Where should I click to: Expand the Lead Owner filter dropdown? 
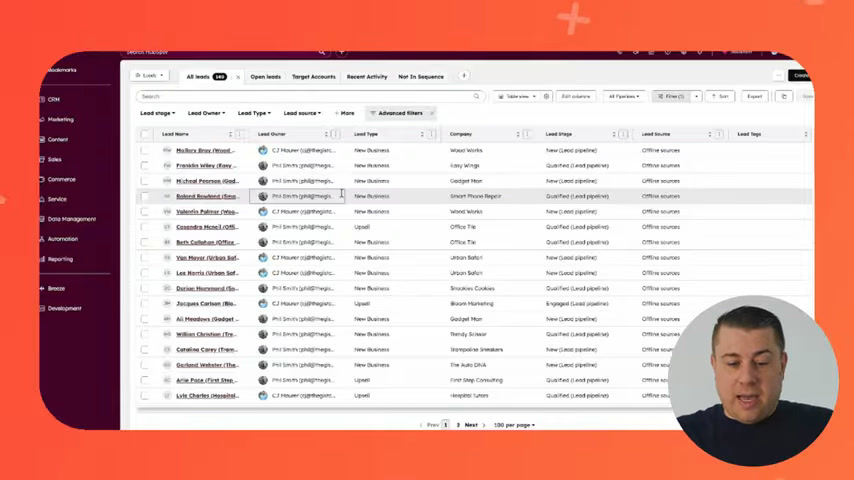[206, 113]
